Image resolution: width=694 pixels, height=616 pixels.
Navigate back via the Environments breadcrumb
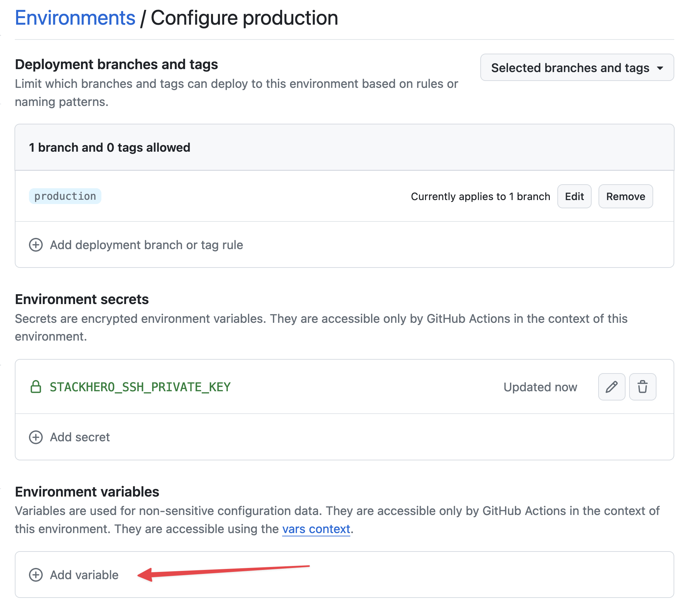click(x=74, y=18)
